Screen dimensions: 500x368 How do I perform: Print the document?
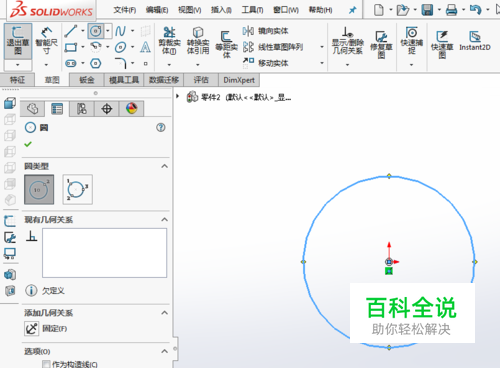click(451, 10)
